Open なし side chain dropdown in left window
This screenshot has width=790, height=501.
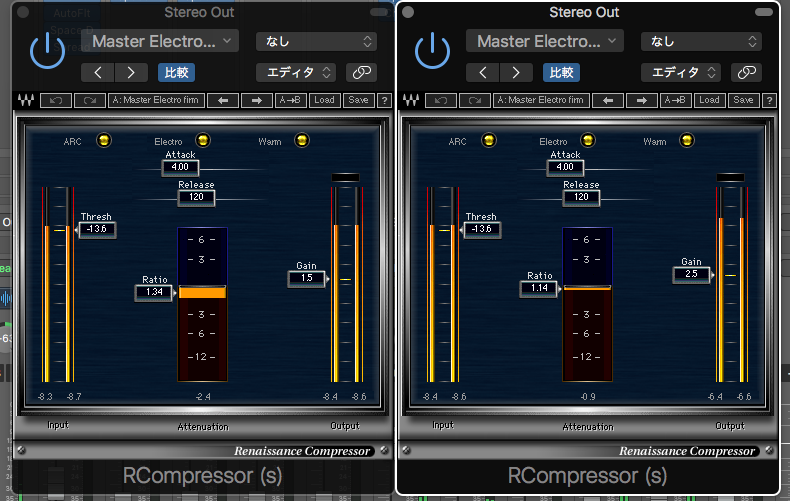click(316, 41)
